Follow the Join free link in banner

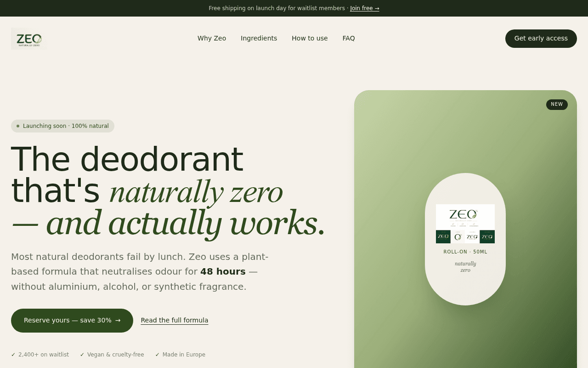[x=365, y=8]
